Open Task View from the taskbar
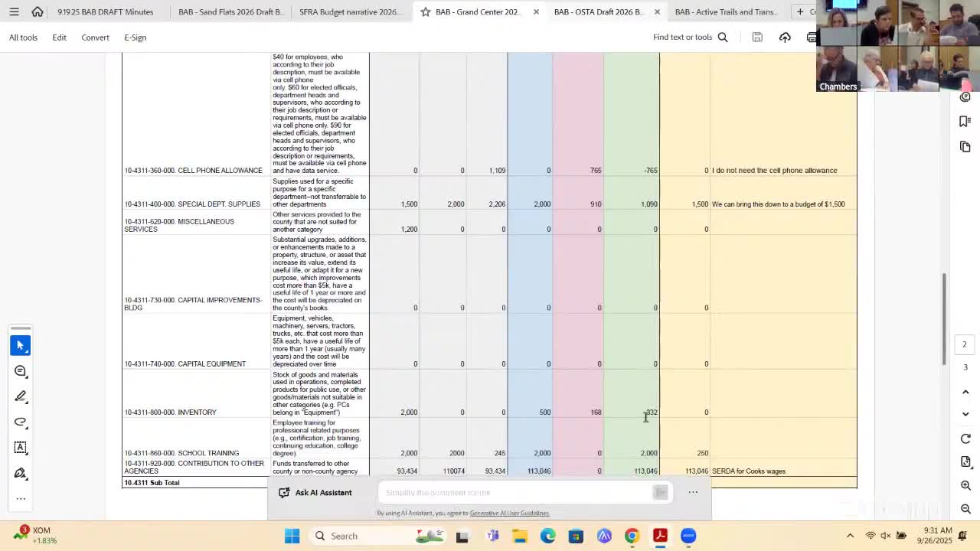This screenshot has width=980, height=551. point(462,536)
